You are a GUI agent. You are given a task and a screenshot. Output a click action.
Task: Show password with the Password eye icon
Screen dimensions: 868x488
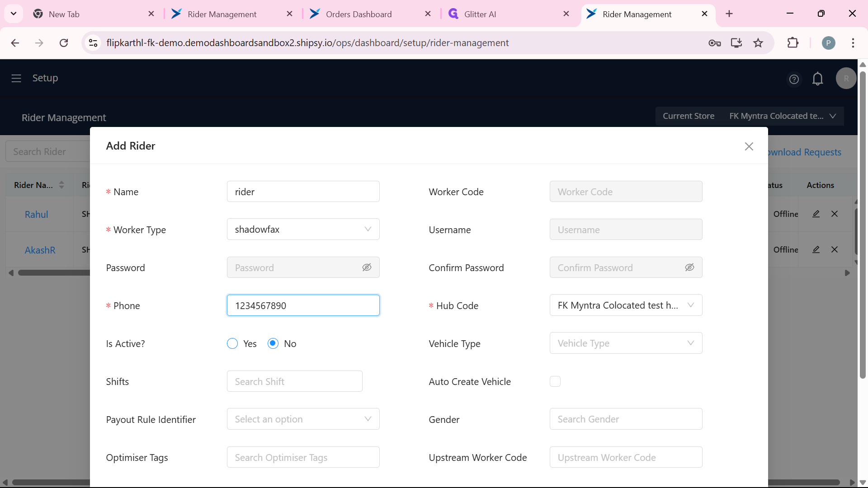pyautogui.click(x=367, y=267)
